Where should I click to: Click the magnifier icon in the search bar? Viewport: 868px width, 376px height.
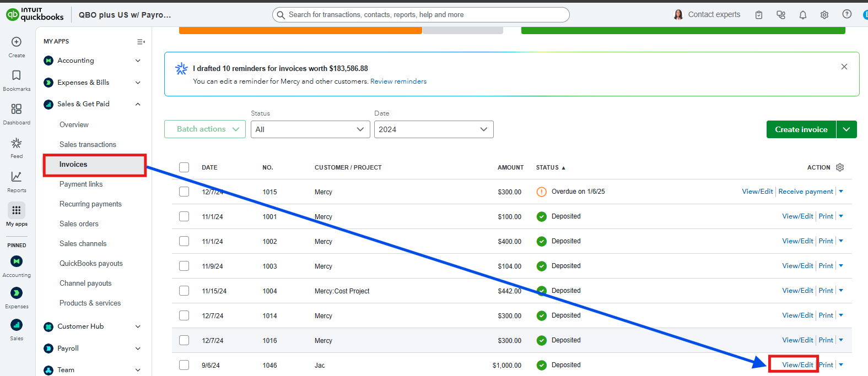coord(281,15)
